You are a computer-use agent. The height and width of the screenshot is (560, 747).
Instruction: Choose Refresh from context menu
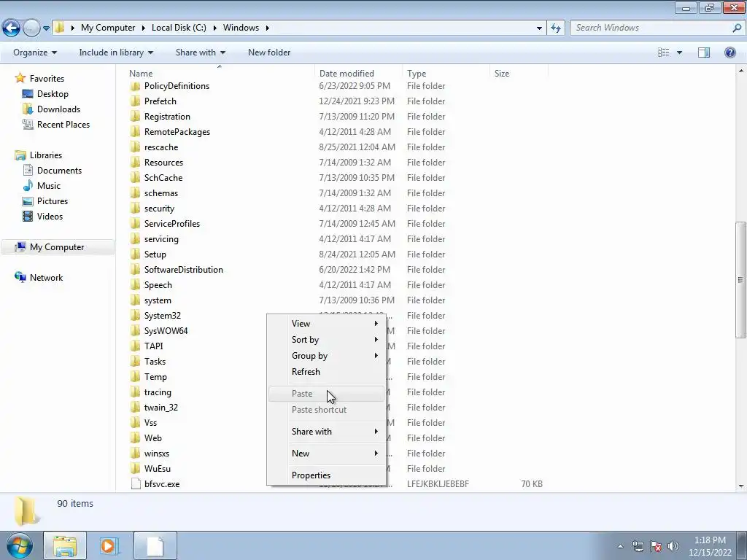(326, 372)
